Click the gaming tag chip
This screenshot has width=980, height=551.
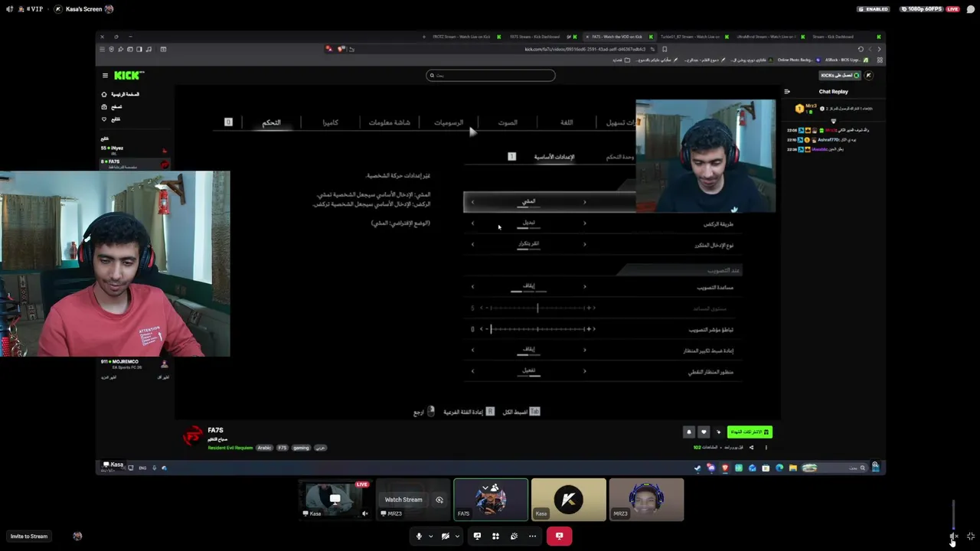point(301,448)
